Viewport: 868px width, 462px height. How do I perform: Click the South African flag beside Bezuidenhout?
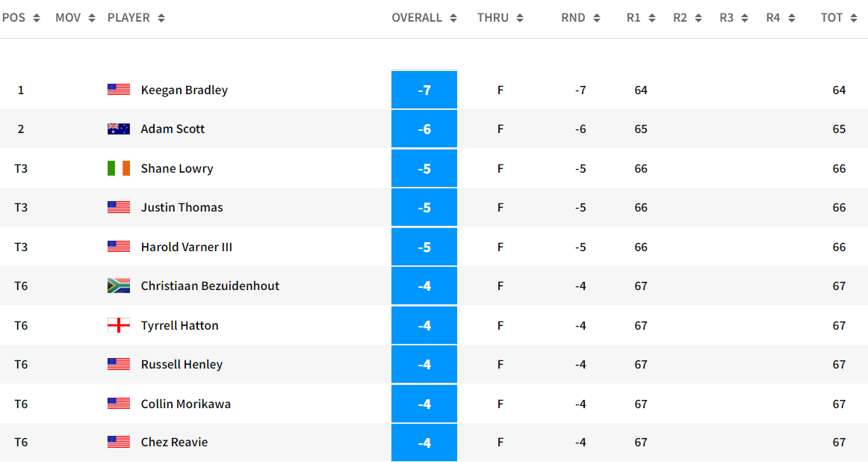click(x=118, y=286)
